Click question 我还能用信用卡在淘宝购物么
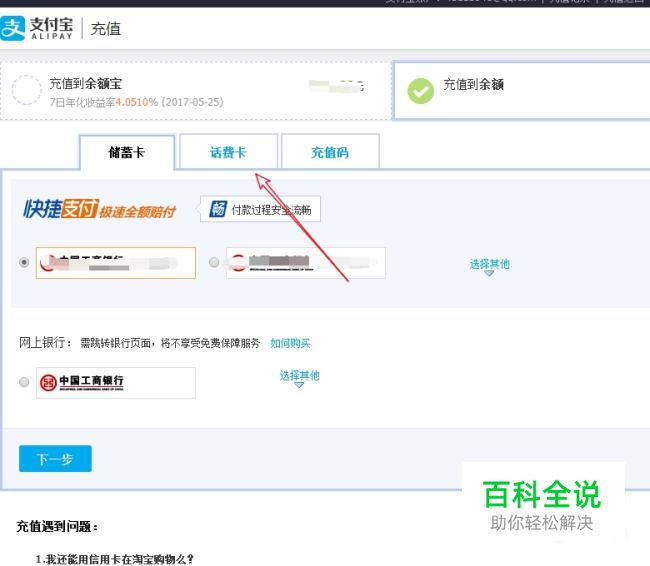Screen dimensions: 650x566 click(x=115, y=559)
